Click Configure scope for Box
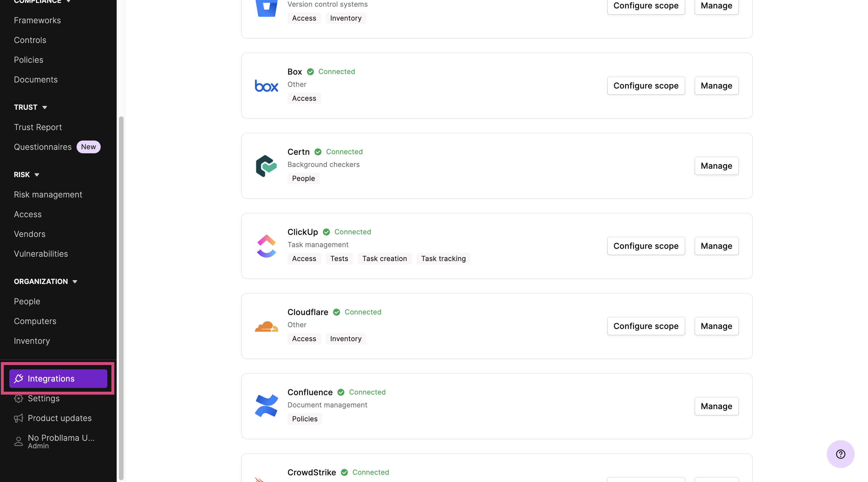The height and width of the screenshot is (482, 868). point(645,86)
